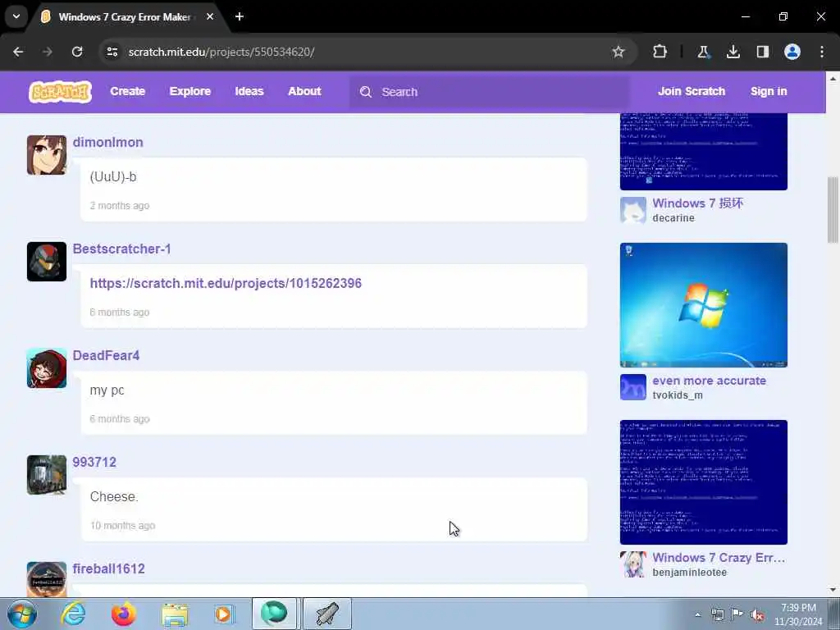Open 993712's profile link
The height and width of the screenshot is (630, 840).
coord(94,463)
